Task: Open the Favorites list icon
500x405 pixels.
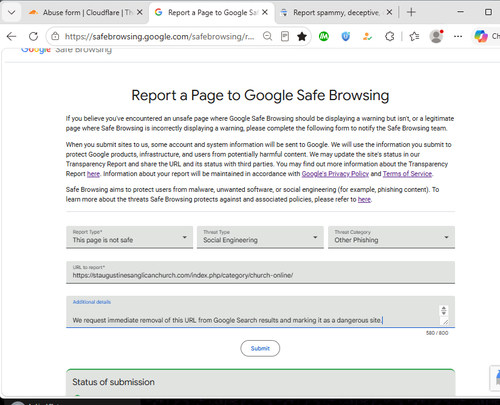Action: pos(414,36)
